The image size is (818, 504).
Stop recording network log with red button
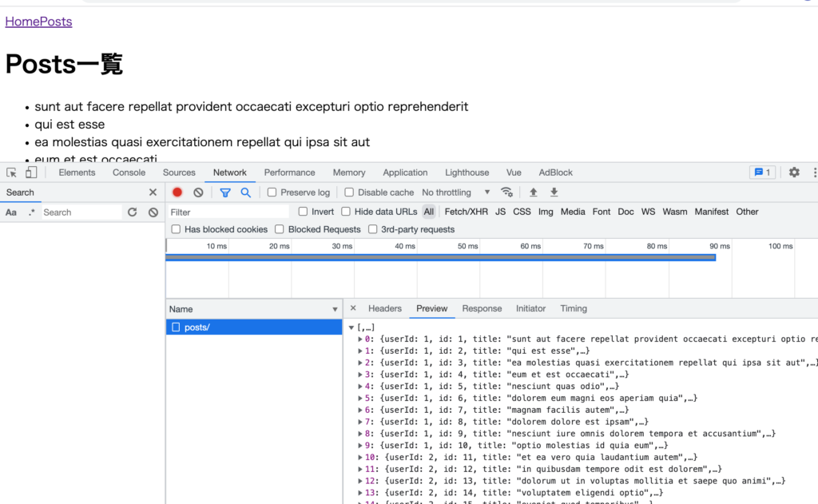coord(177,192)
